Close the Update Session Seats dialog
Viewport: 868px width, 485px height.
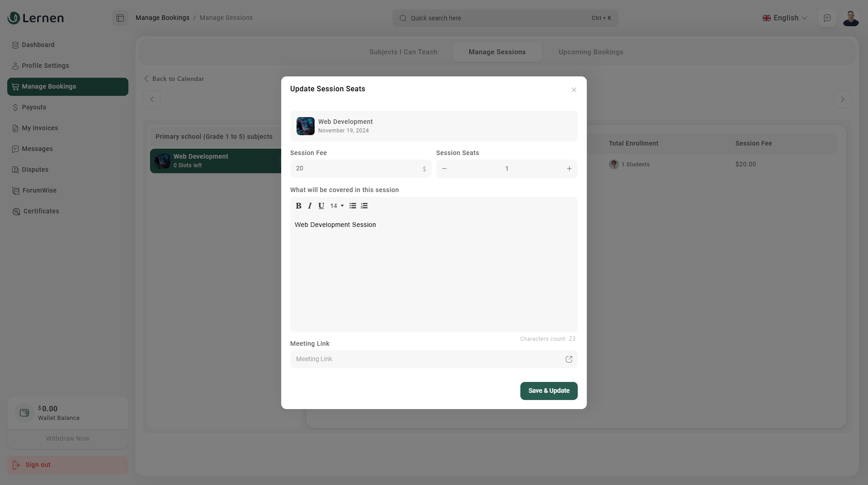pyautogui.click(x=574, y=90)
